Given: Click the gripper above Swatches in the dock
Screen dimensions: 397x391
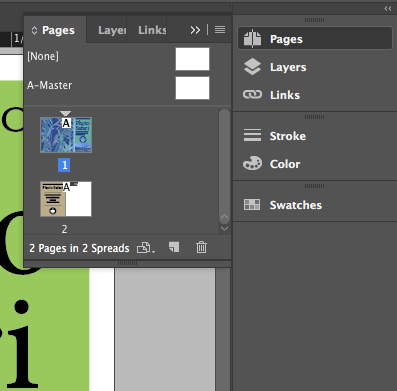Looking at the screenshot, I should pos(314,186).
